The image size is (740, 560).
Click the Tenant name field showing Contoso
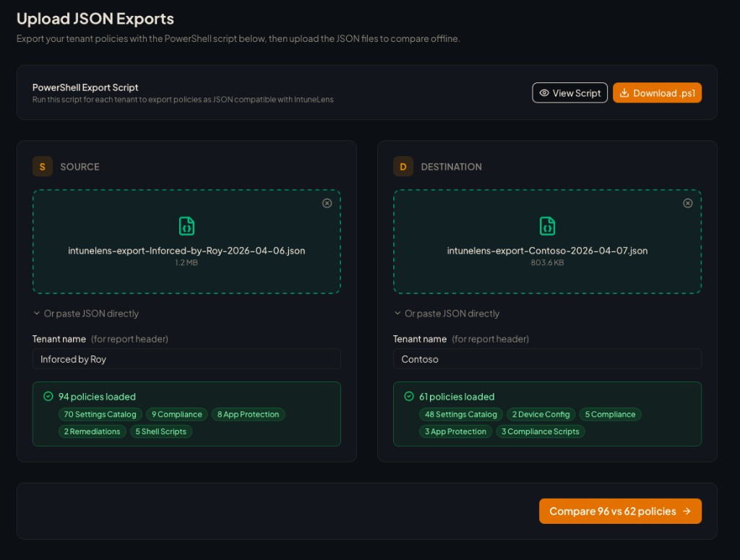click(547, 358)
